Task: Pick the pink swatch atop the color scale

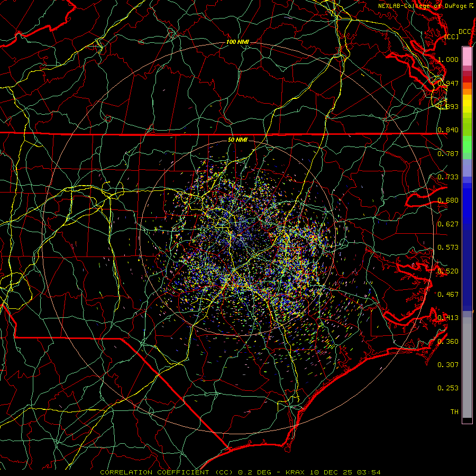Action: (x=467, y=56)
